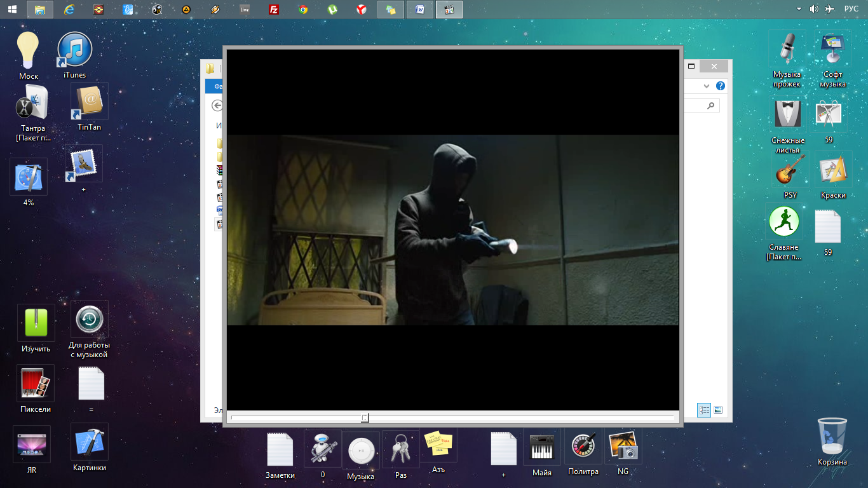Select the Изучить green archive icon
The image size is (868, 488).
(36, 328)
